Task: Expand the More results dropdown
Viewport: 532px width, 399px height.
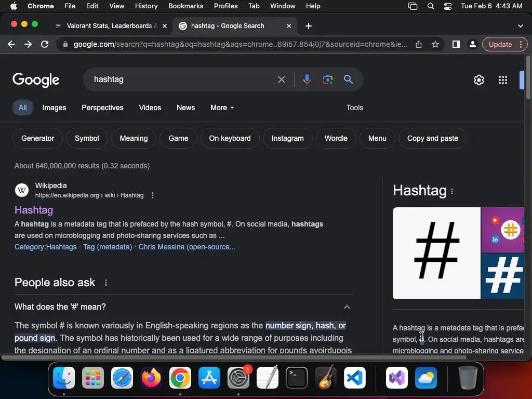Action: [222, 108]
